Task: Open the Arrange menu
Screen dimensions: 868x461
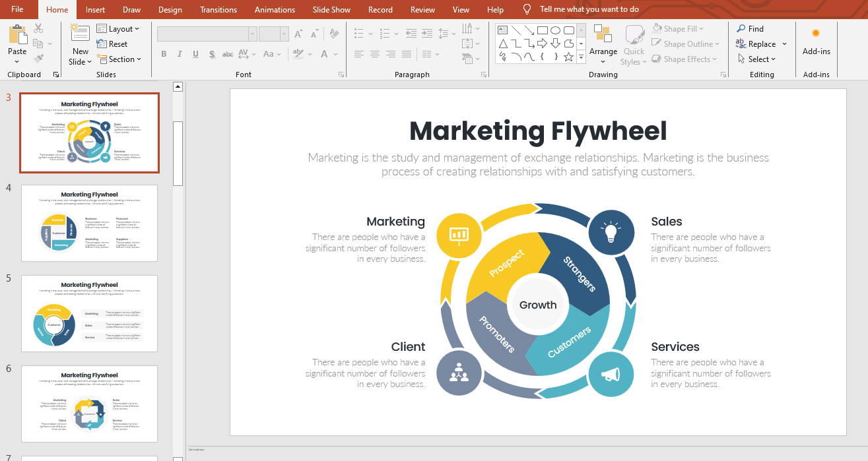Action: (x=603, y=44)
